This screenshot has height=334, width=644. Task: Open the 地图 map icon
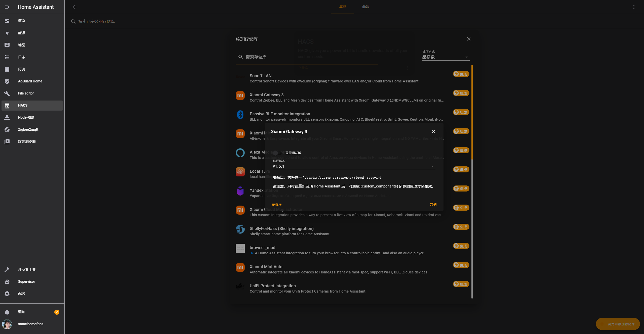[7, 45]
